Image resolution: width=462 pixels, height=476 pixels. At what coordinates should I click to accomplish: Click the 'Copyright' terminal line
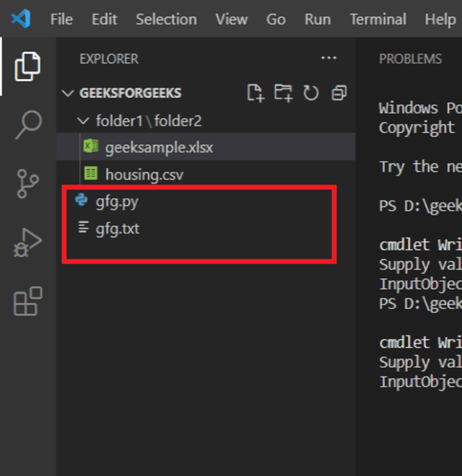point(417,128)
